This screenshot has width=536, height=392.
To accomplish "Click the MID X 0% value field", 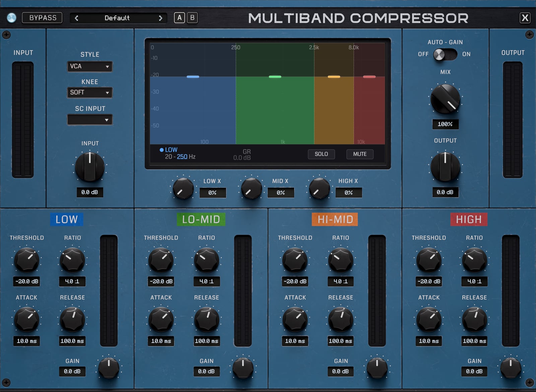I will pyautogui.click(x=281, y=193).
